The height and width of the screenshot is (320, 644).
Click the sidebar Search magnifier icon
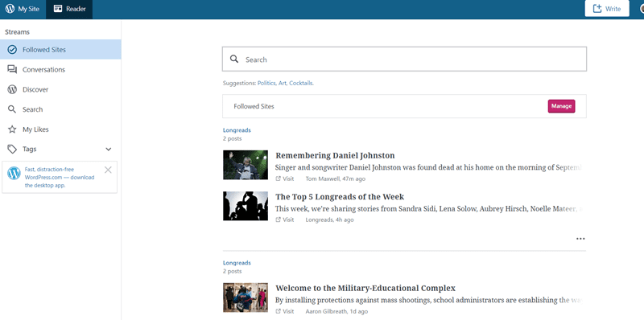(12, 109)
